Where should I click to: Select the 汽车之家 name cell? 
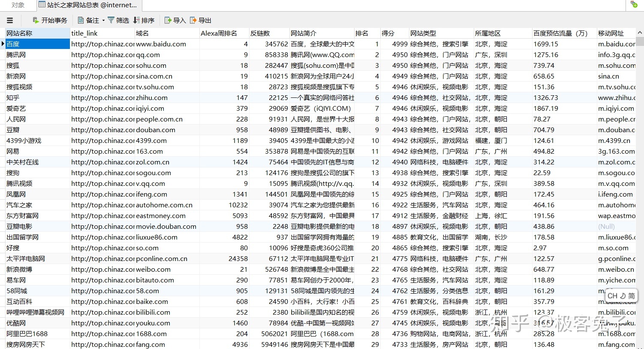(x=37, y=205)
